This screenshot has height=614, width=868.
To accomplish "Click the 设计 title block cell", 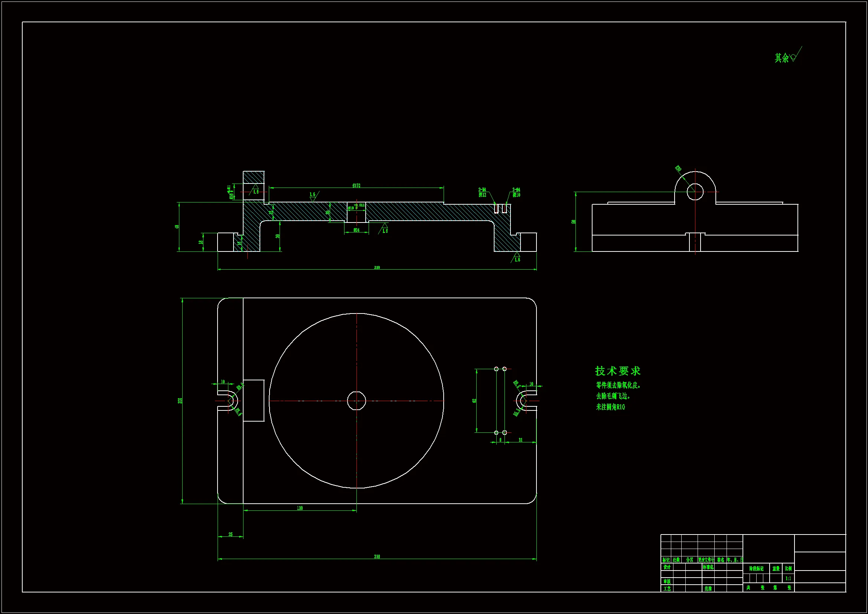I will pos(667,567).
